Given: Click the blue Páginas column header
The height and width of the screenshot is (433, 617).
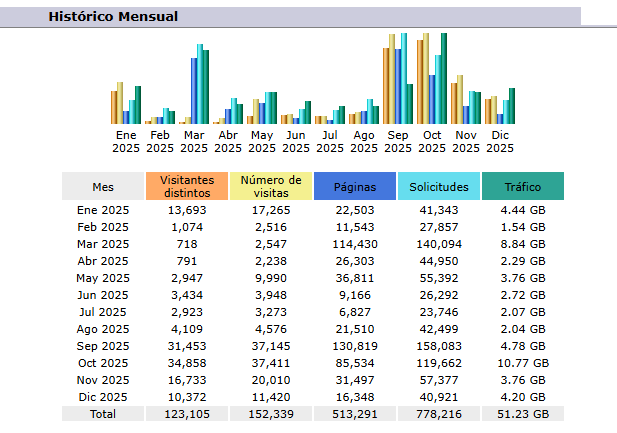Looking at the screenshot, I should (354, 187).
